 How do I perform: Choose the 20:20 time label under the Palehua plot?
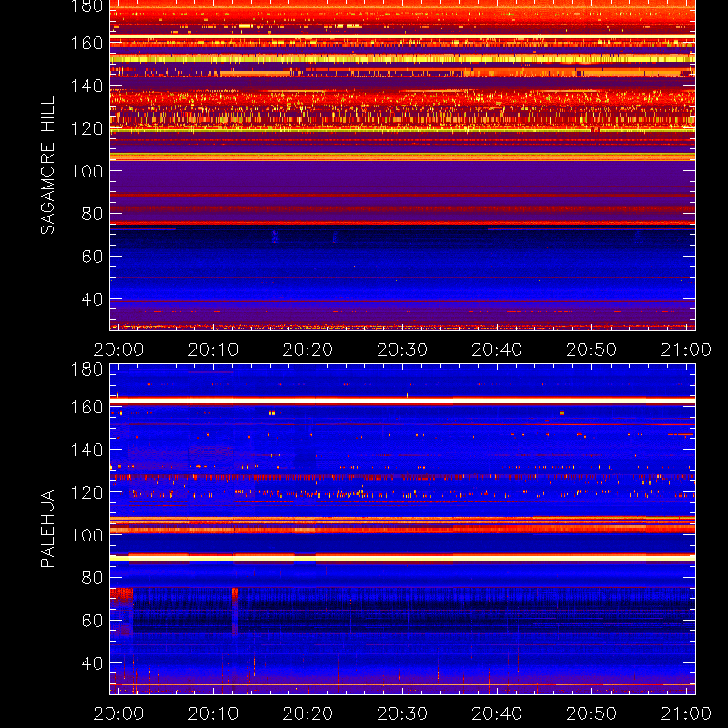(308, 713)
